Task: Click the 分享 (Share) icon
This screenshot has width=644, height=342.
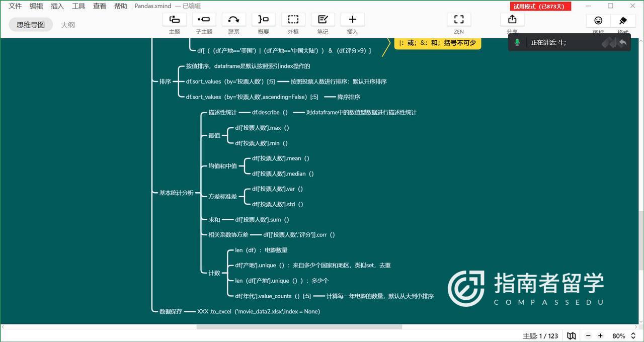Action: [512, 20]
